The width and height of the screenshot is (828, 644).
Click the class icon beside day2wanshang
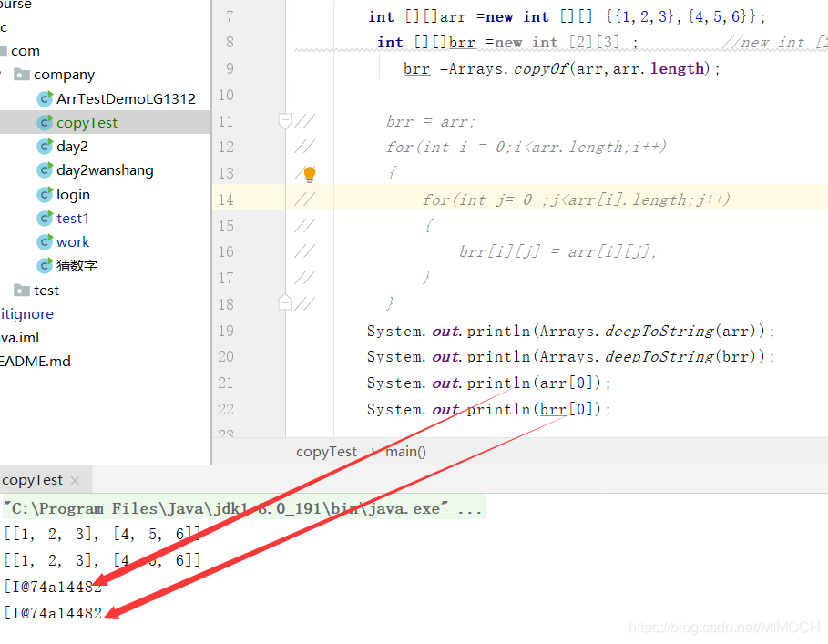[x=45, y=170]
